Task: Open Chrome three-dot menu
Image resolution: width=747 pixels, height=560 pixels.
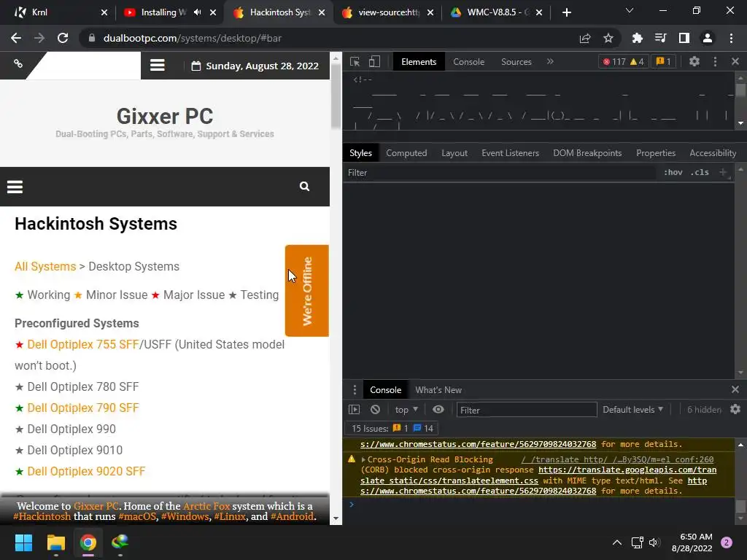Action: click(x=731, y=38)
